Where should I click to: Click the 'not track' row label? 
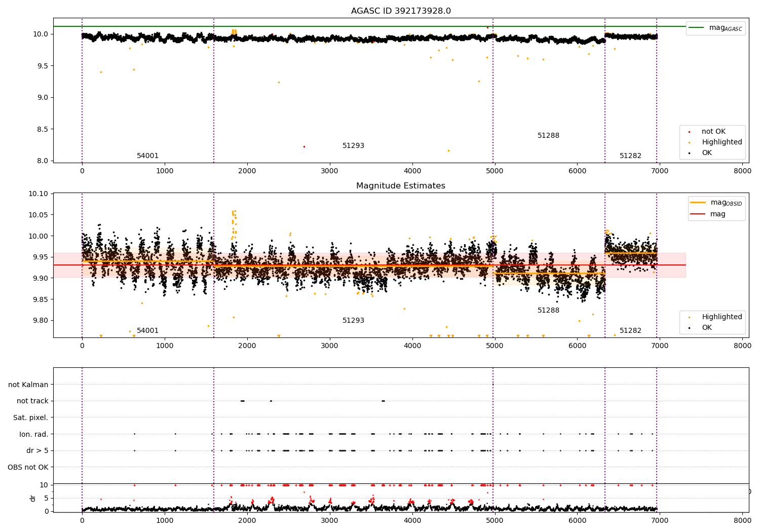pos(32,401)
